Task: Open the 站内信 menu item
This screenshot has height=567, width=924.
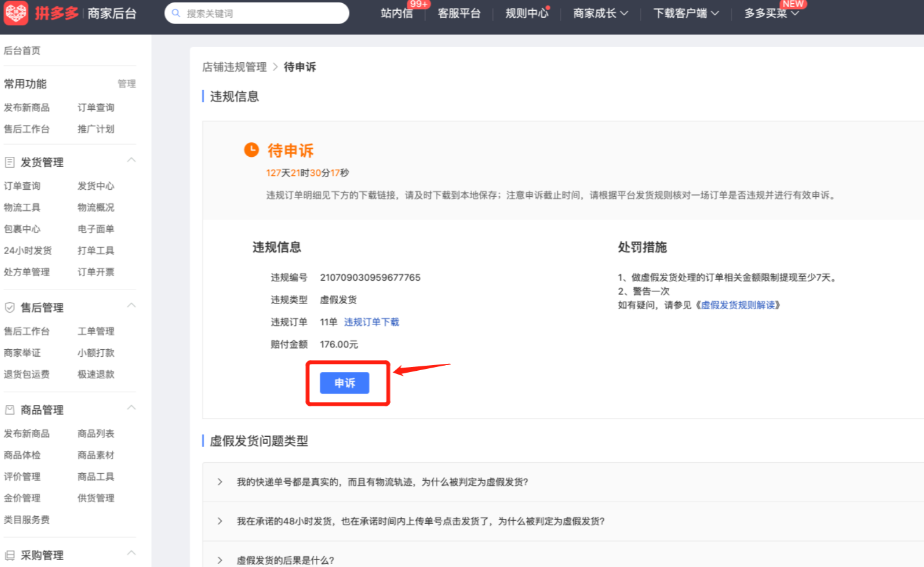Action: click(x=396, y=13)
